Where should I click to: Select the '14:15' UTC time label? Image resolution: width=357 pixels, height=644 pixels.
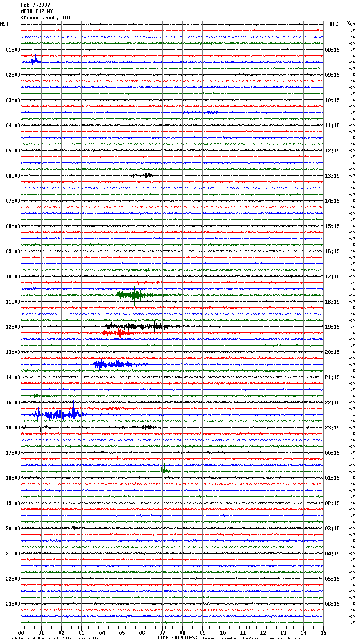(x=332, y=201)
